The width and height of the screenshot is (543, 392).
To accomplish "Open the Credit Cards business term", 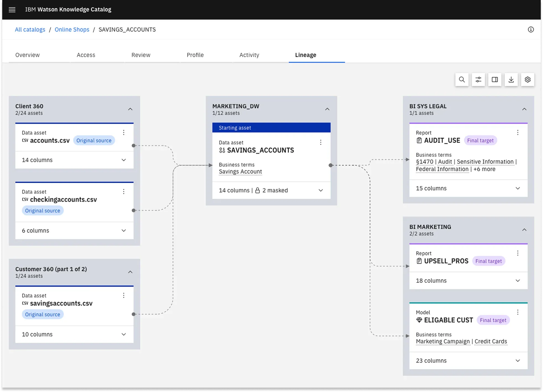I will coord(491,341).
